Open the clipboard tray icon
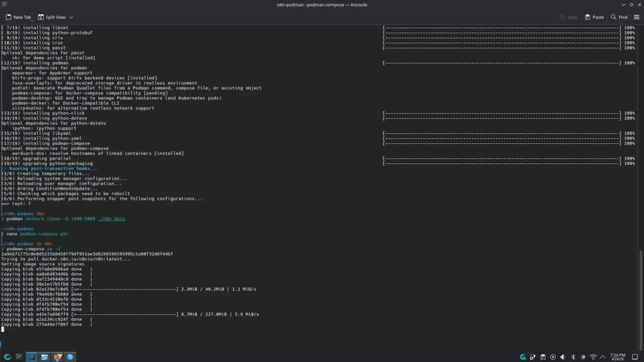 543,357
